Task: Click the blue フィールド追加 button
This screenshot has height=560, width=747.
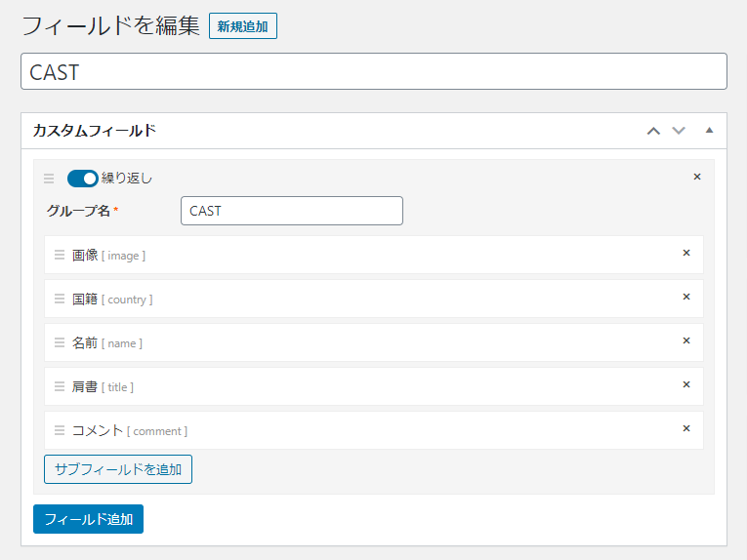Action: [88, 519]
